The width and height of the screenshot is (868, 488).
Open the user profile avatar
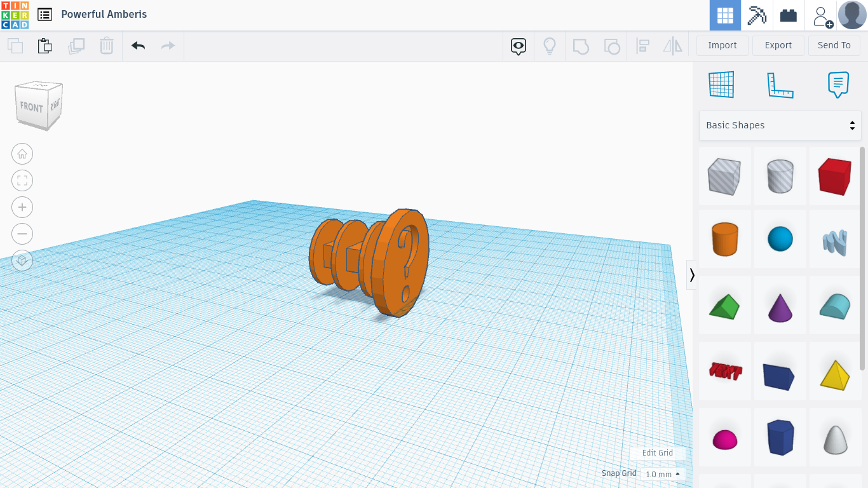pos(852,15)
